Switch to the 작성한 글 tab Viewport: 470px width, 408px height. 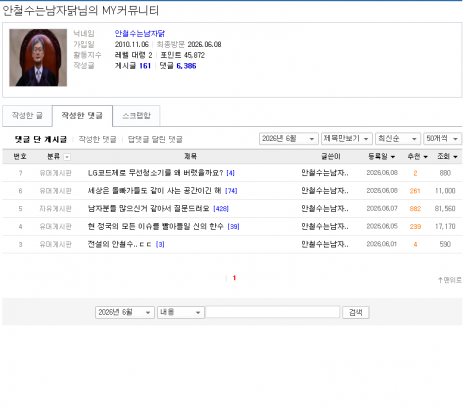point(27,116)
